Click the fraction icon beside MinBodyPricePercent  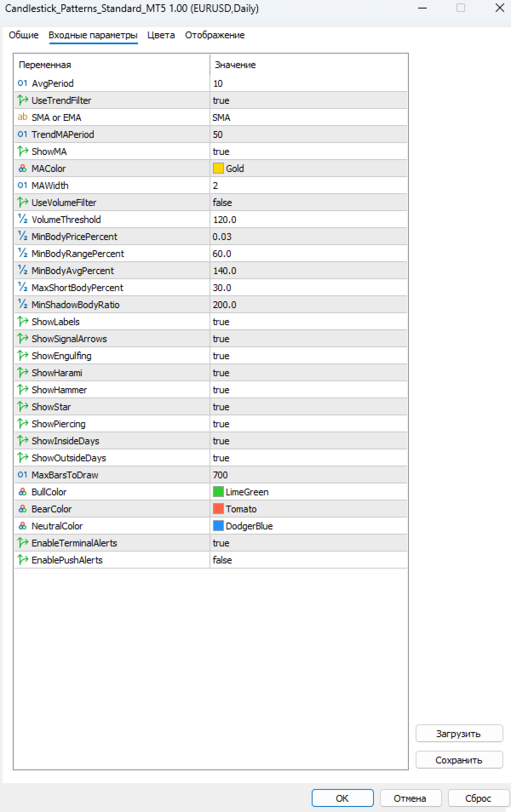click(x=22, y=236)
